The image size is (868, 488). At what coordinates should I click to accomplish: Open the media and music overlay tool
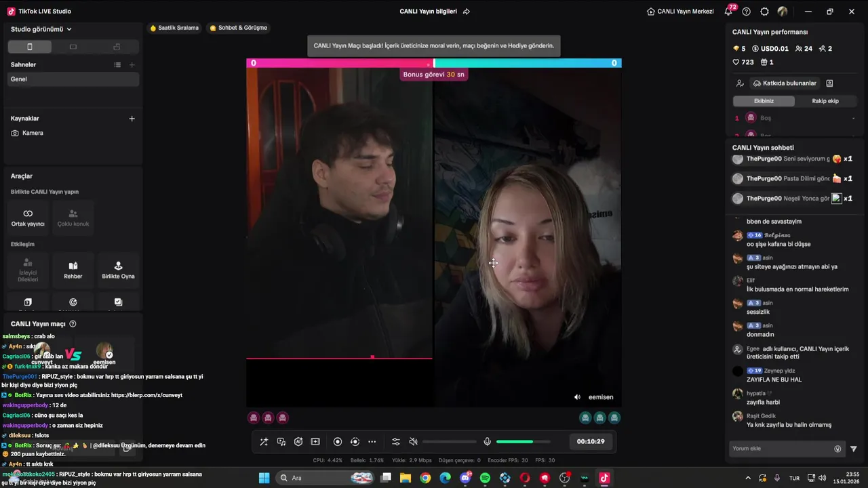281,442
